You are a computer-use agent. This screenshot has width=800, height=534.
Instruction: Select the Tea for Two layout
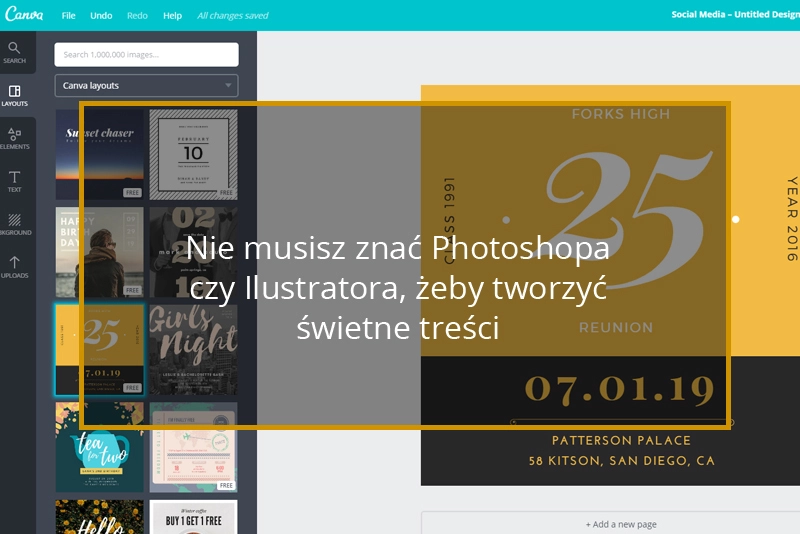[x=99, y=447]
